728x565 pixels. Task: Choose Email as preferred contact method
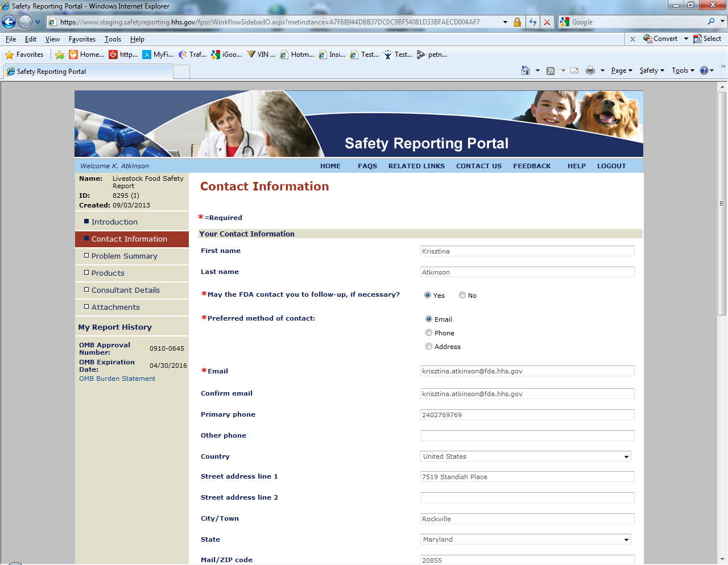coord(429,319)
